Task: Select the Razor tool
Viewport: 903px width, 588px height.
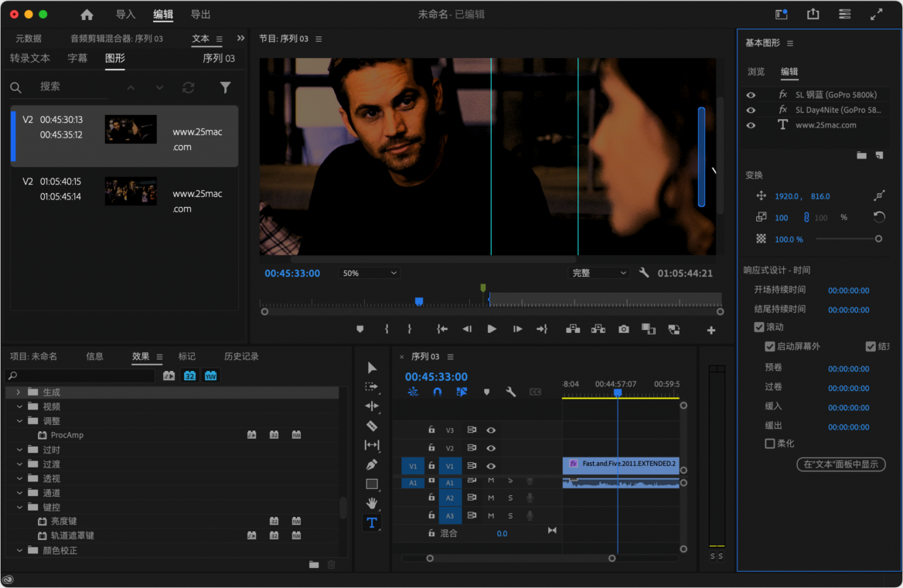Action: click(x=371, y=426)
